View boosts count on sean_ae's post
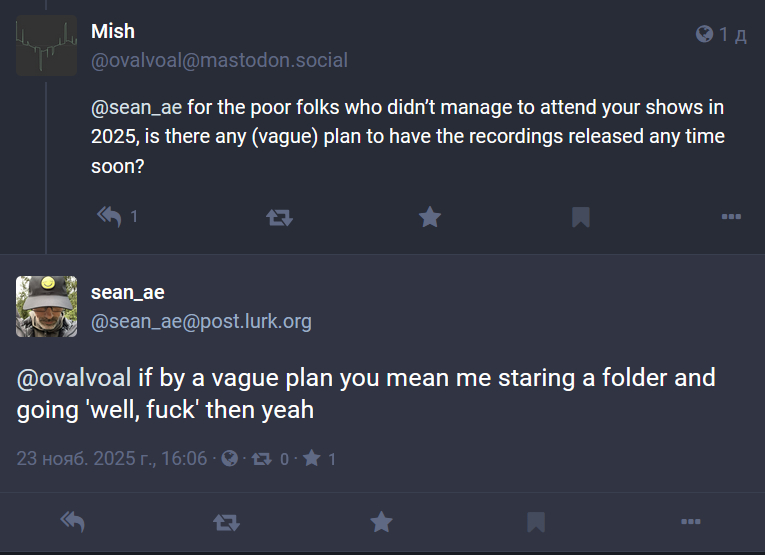Image resolution: width=765 pixels, height=555 pixels. (272, 459)
